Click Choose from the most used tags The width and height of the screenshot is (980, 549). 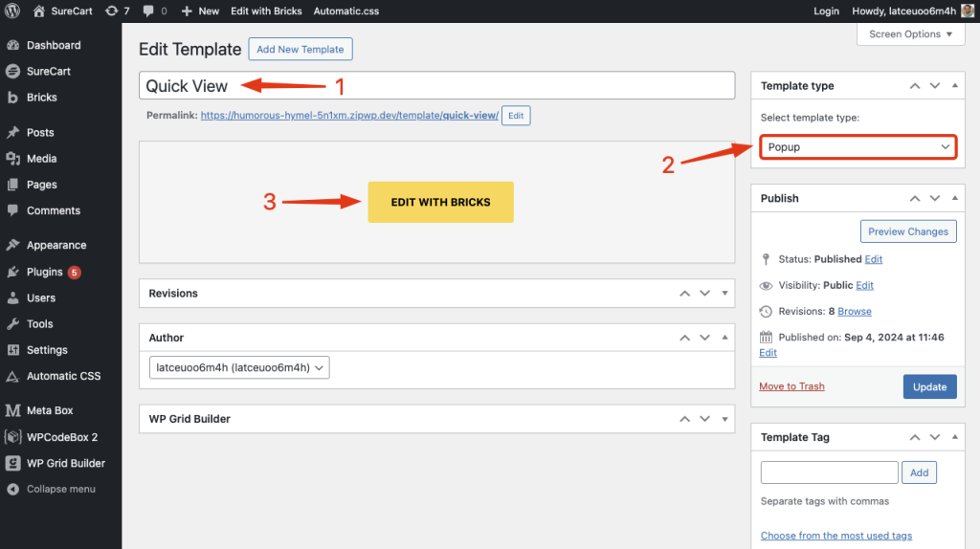[x=836, y=536]
